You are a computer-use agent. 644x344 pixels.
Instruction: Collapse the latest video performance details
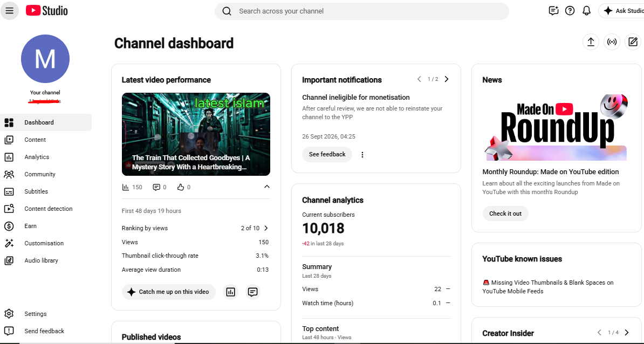pyautogui.click(x=267, y=187)
